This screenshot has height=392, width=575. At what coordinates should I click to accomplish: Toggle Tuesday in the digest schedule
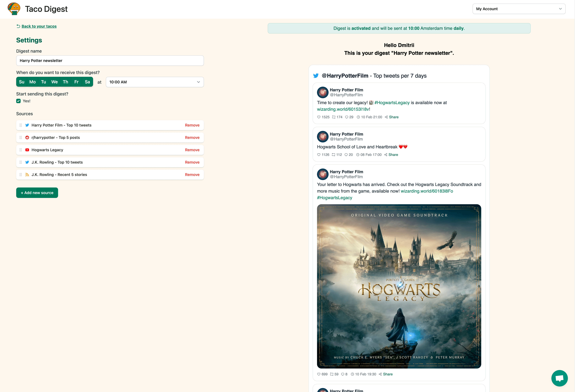[x=44, y=82]
